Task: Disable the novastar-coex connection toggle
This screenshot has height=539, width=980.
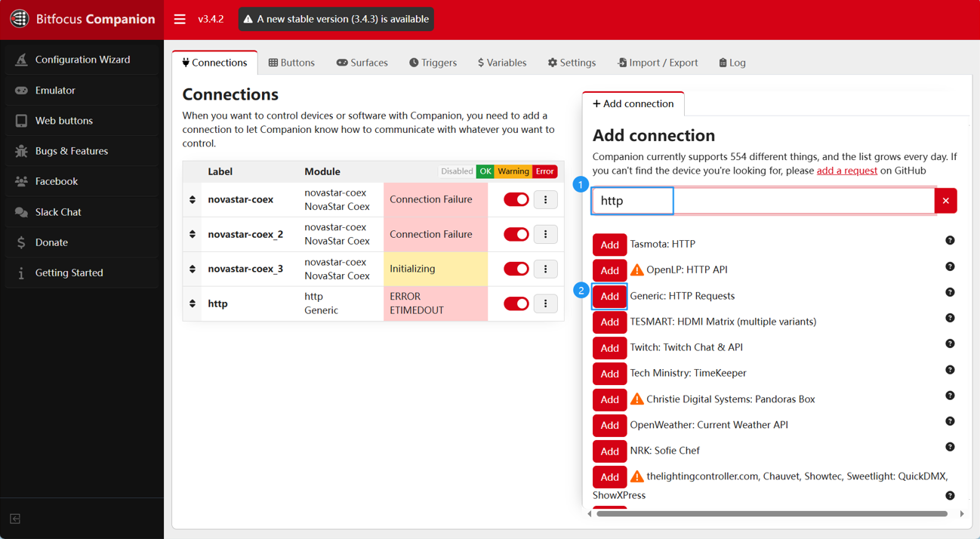Action: (516, 199)
